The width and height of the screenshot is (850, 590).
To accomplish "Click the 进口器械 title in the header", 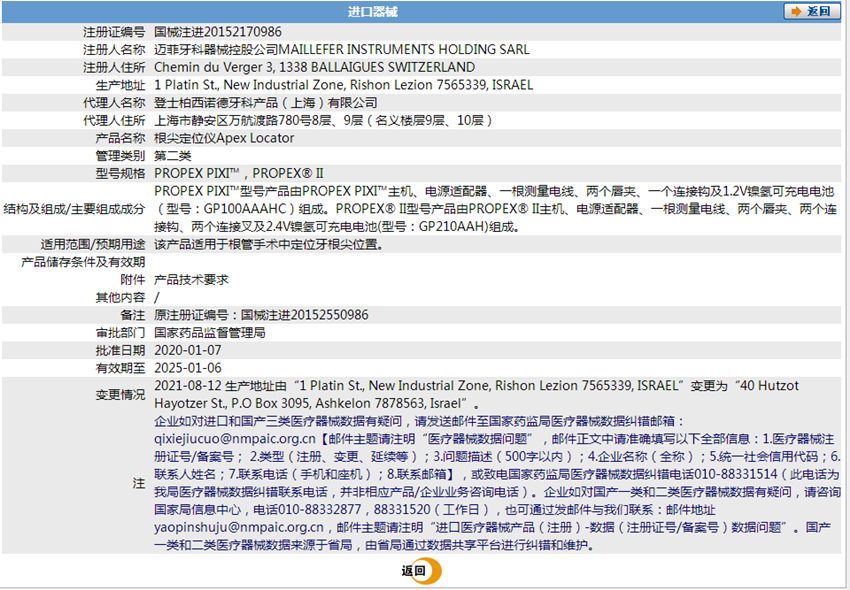I will click(x=372, y=12).
